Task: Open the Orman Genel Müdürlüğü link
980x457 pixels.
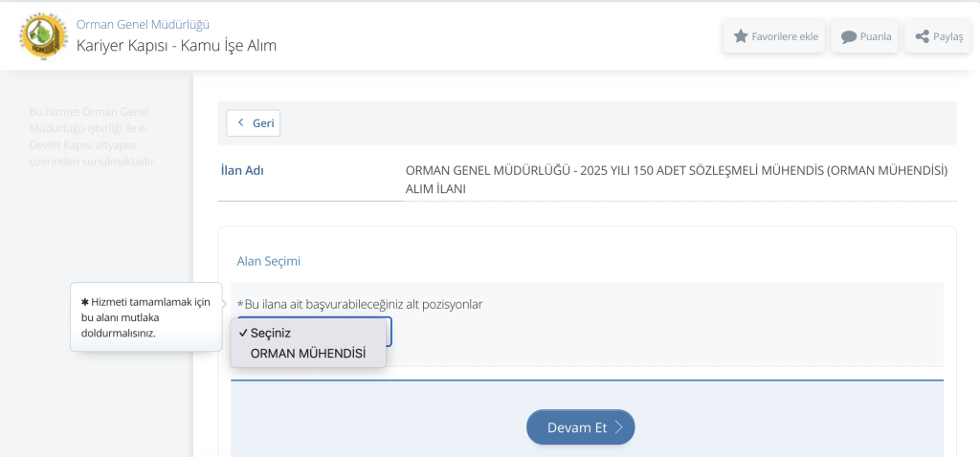Action: [143, 24]
